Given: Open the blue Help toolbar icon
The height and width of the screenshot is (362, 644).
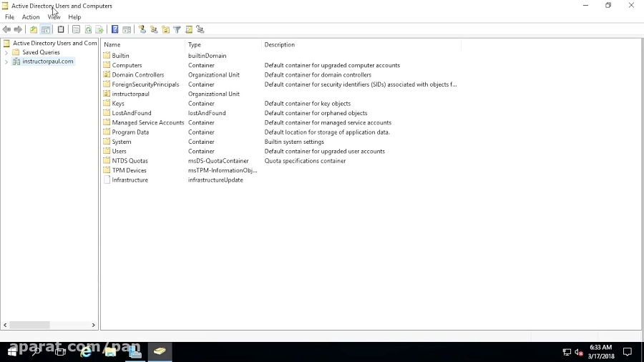Looking at the screenshot, I should click(115, 29).
